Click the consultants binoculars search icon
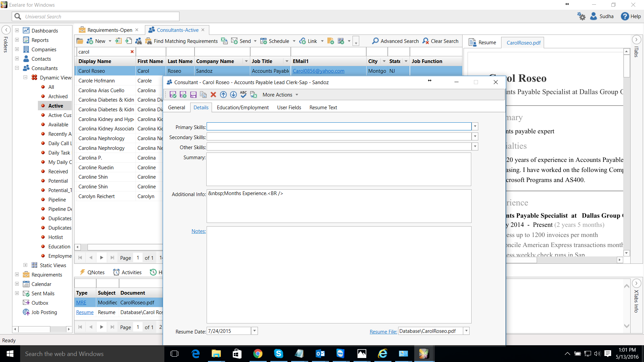This screenshot has height=362, width=644. 139,41
